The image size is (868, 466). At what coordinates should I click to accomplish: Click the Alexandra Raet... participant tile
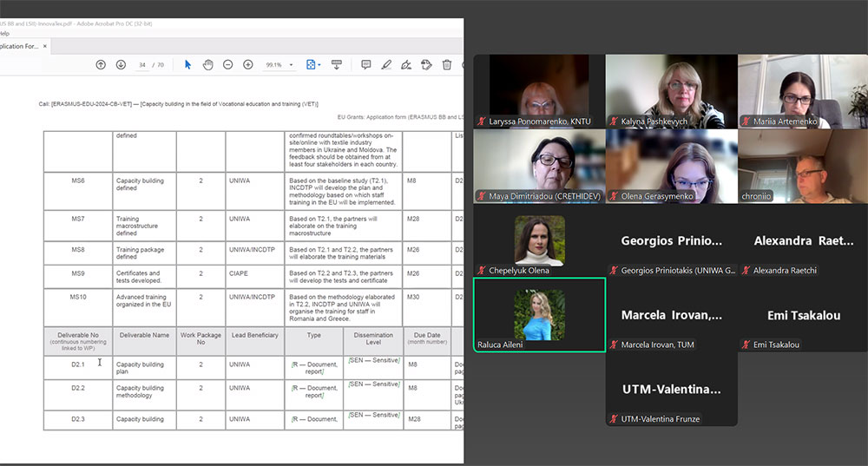click(803, 240)
